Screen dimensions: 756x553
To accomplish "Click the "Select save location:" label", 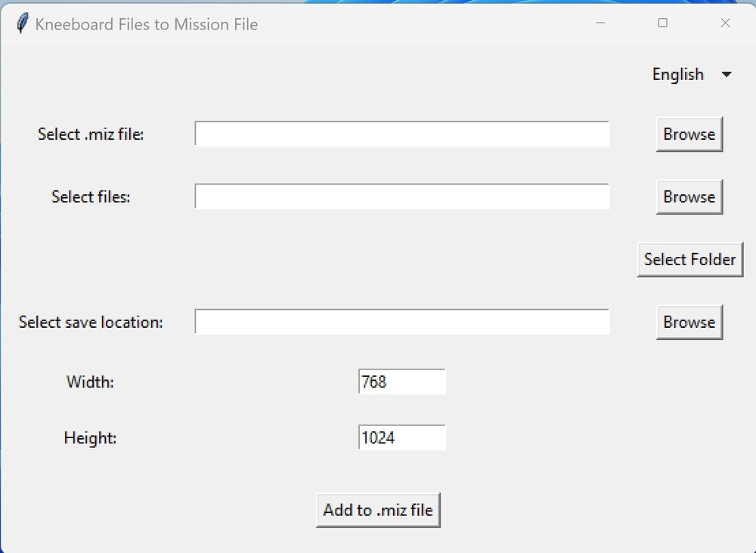I will (x=91, y=323).
